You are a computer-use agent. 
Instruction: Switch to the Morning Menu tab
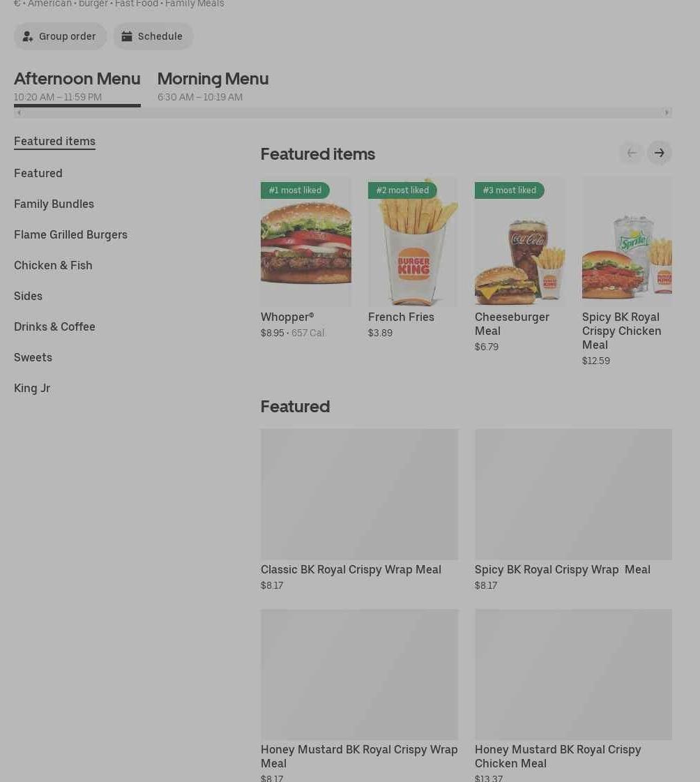[x=213, y=87]
